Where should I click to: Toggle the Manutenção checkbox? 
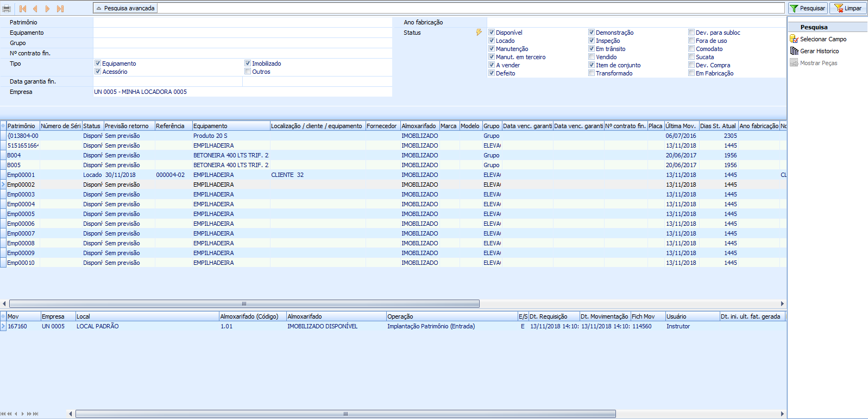click(x=492, y=49)
